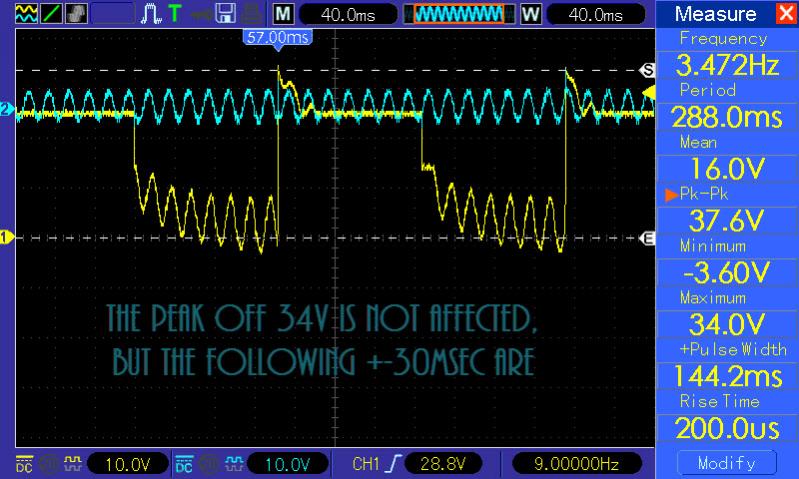Click the dual waveform display icon
This screenshot has width=799, height=479.
point(26,13)
